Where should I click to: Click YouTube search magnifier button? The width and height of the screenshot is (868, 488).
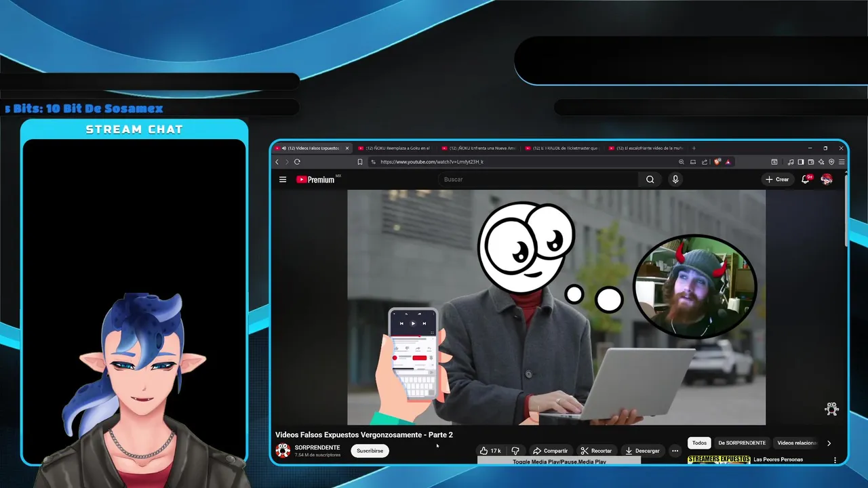[650, 180]
